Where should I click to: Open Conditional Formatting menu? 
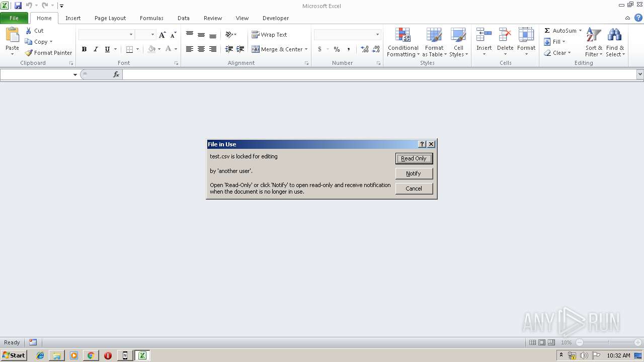(403, 43)
